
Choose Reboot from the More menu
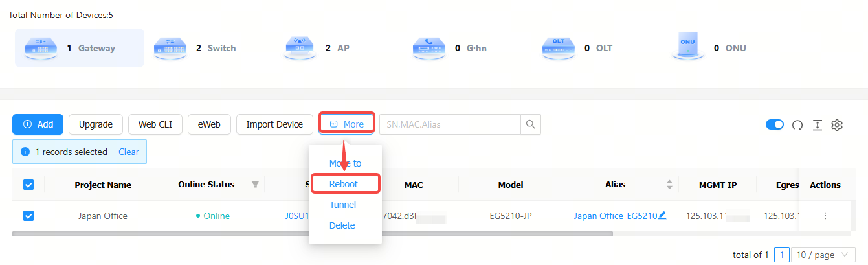coord(344,184)
